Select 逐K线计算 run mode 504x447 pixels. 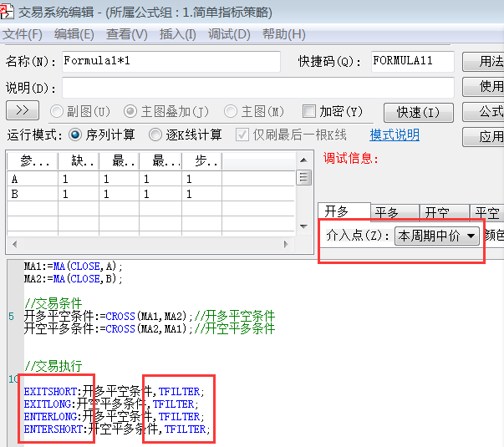coord(186,135)
